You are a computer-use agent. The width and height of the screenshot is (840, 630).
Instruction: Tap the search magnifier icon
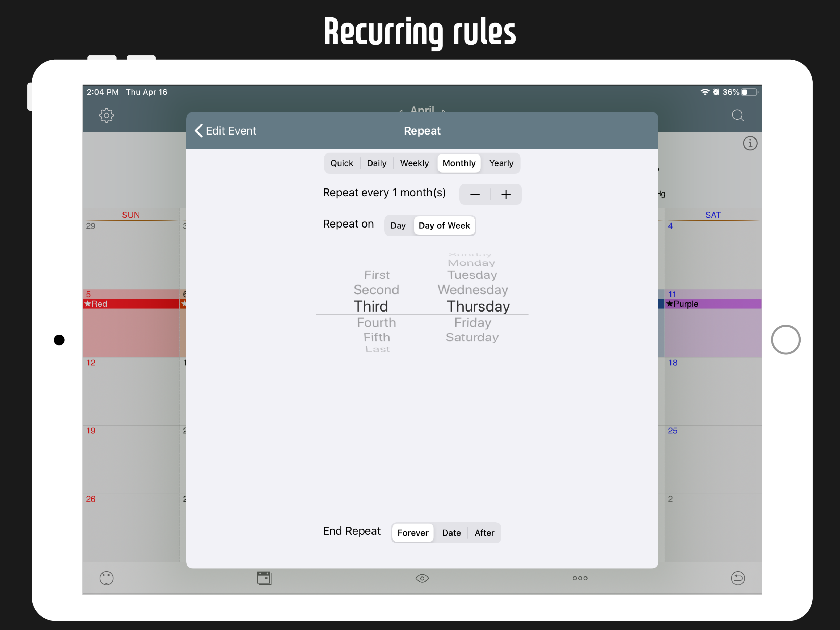coord(738,115)
